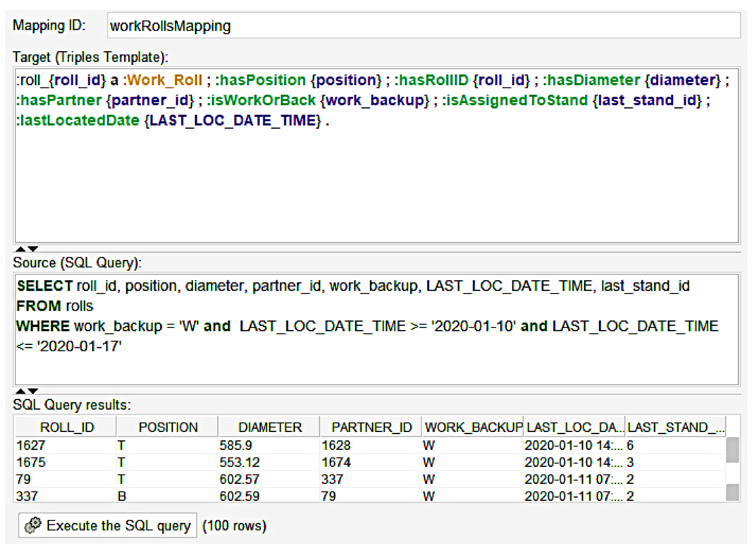Click the up arrow below the SQL Query source
The image size is (756, 553).
[20, 391]
